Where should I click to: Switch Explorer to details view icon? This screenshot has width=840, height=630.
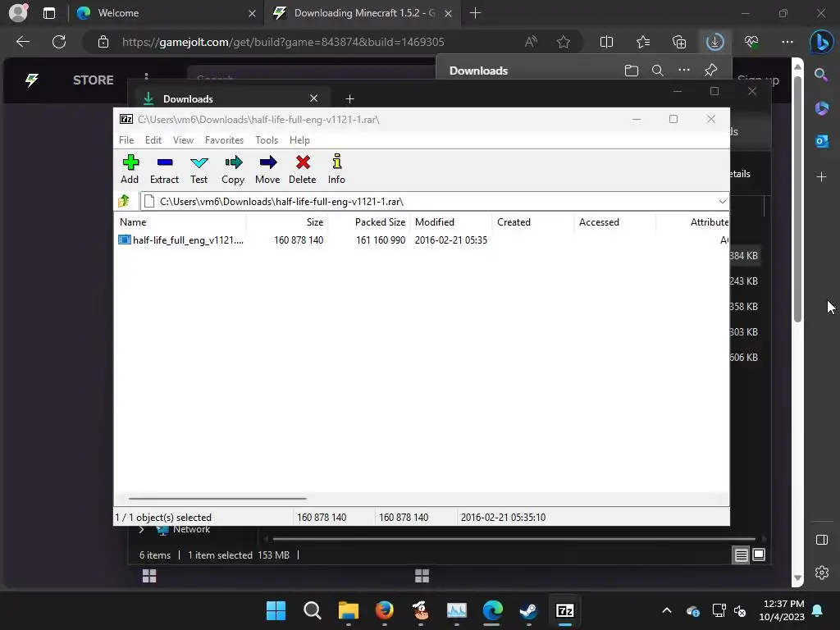click(x=741, y=555)
